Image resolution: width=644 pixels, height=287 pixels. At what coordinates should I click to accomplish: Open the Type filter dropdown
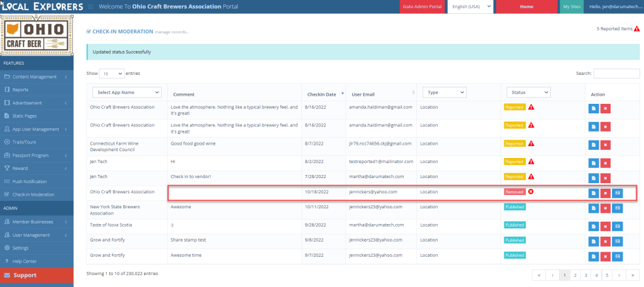pos(445,93)
